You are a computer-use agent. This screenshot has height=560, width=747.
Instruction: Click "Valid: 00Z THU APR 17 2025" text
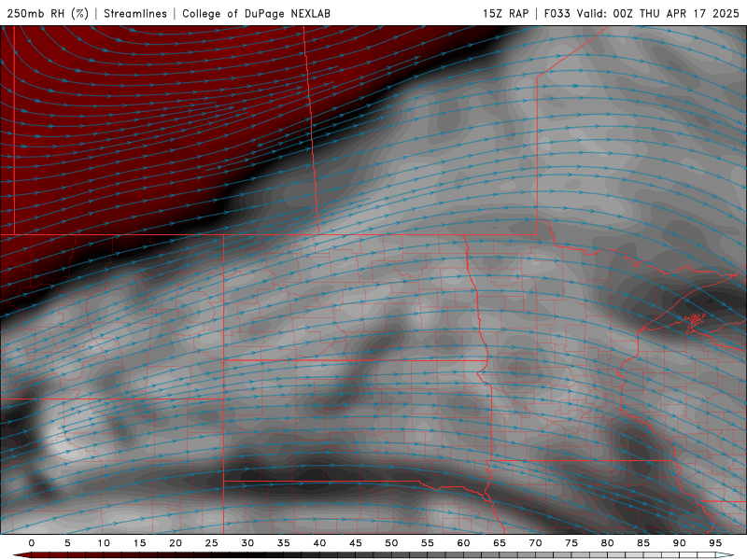[x=658, y=13]
